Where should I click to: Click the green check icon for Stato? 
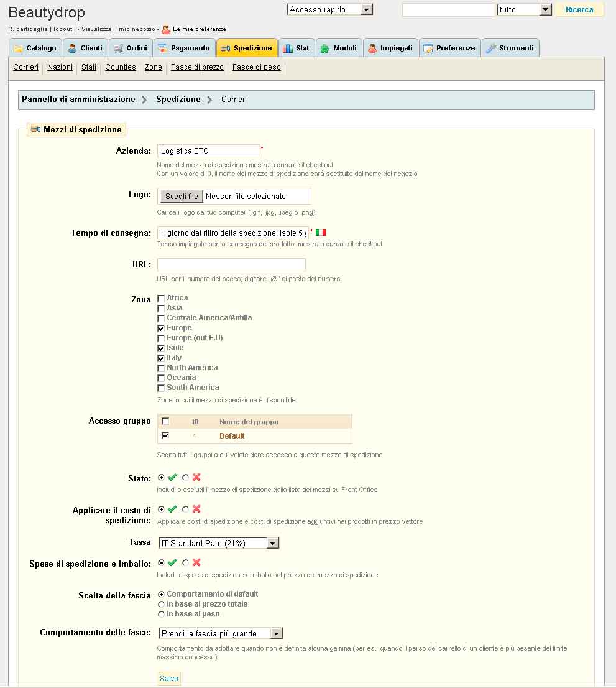[x=172, y=477]
